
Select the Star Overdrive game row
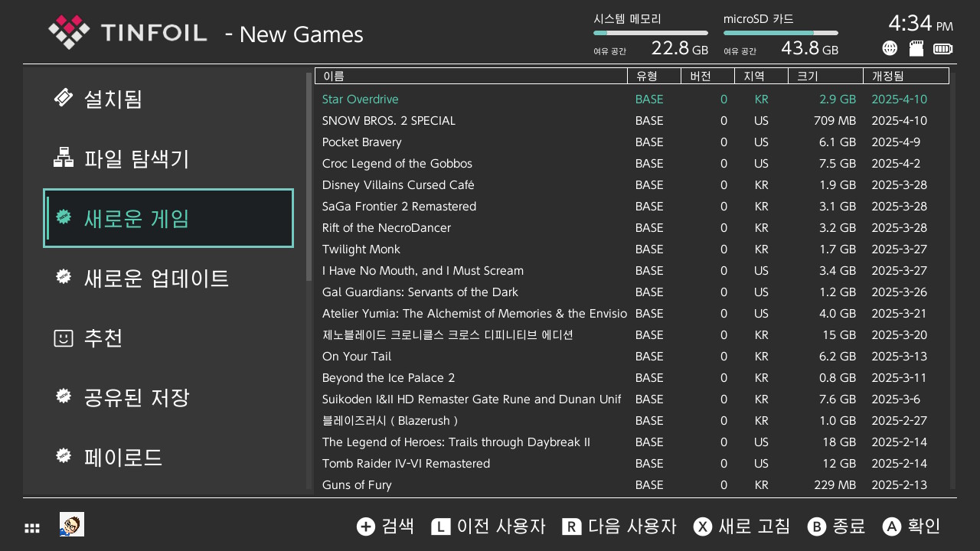click(632, 99)
